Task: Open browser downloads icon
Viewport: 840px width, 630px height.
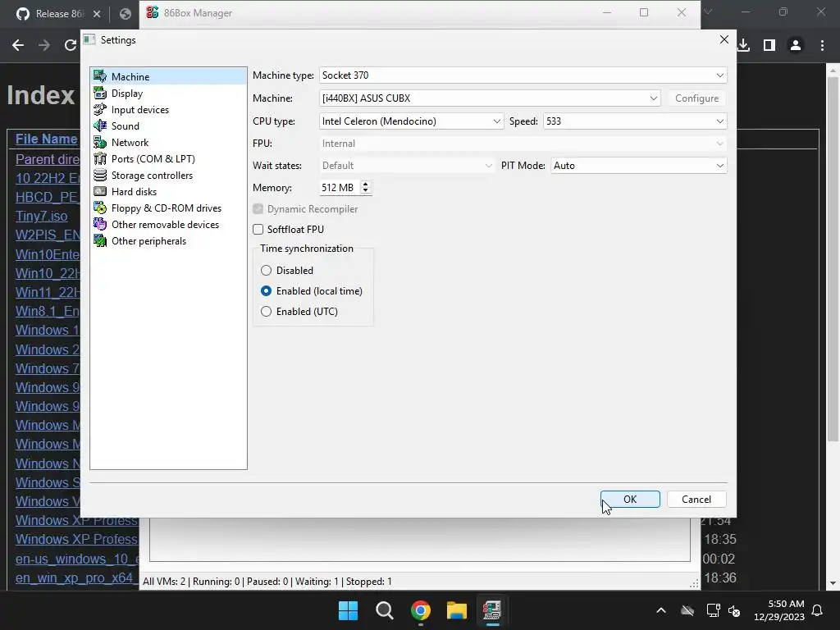Action: pos(743,46)
